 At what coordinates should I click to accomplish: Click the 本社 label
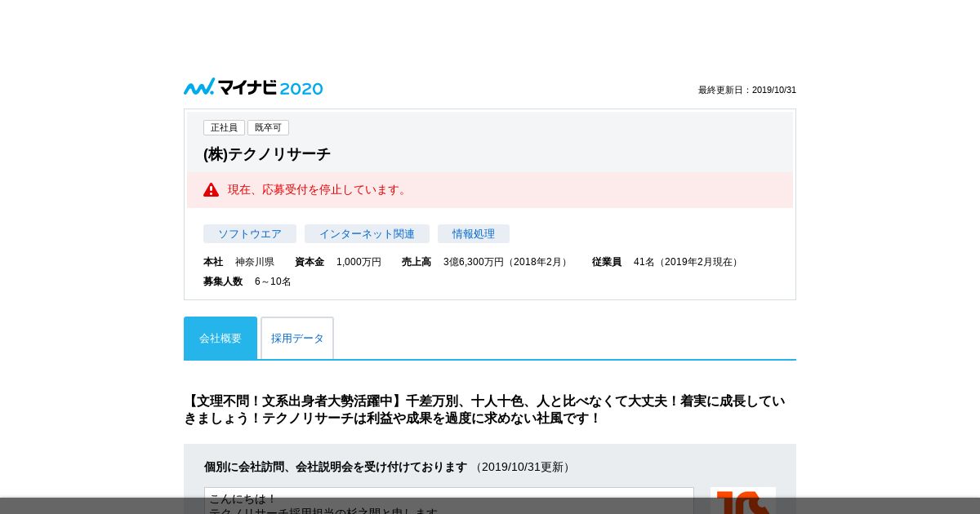pos(213,262)
